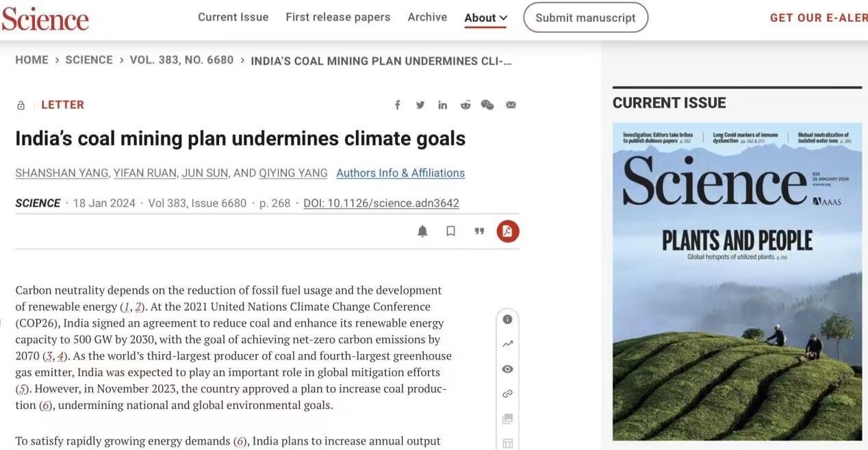Viewport: 868px width, 450px height.
Task: Share article via LinkedIn icon
Action: (x=443, y=105)
